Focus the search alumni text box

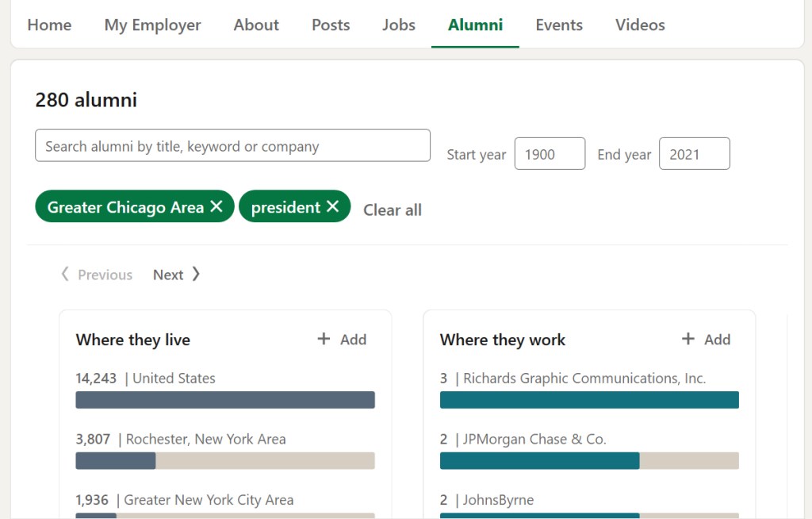[x=232, y=146]
